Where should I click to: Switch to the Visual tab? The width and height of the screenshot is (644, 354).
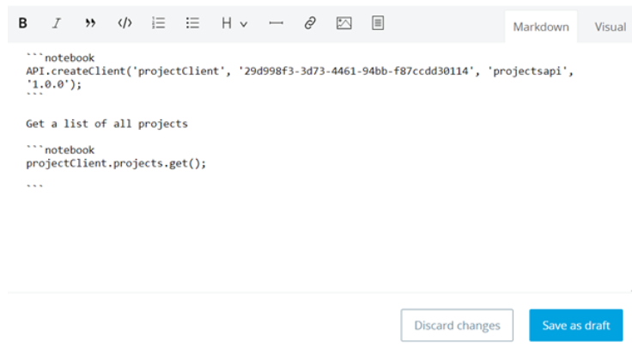[611, 27]
